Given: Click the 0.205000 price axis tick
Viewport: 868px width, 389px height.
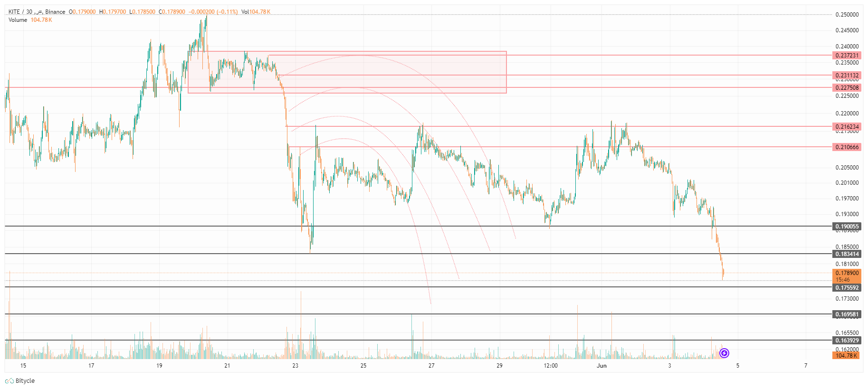Looking at the screenshot, I should point(847,168).
